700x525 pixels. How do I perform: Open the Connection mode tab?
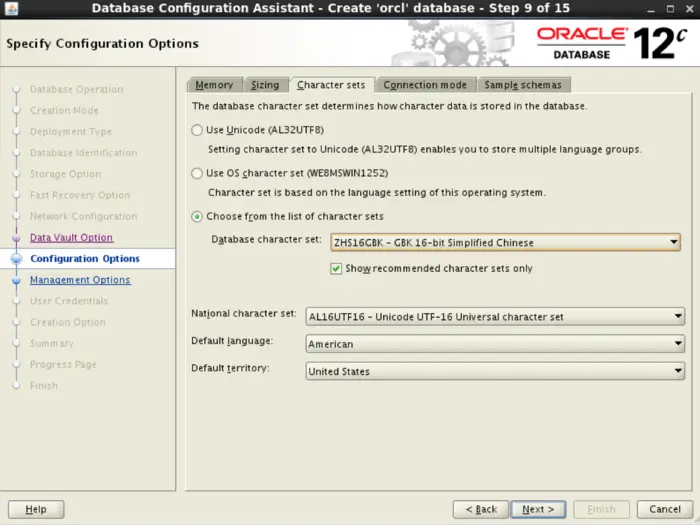(425, 85)
